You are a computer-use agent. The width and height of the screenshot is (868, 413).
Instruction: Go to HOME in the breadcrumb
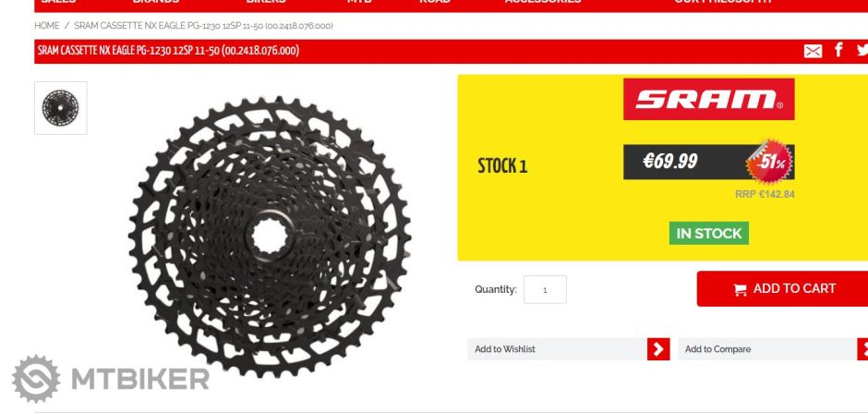[46, 26]
